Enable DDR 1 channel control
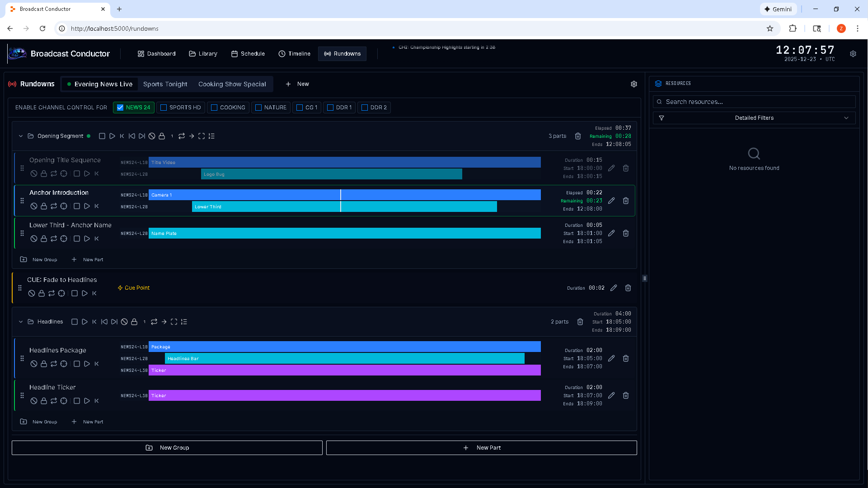This screenshot has height=488, width=868. (x=330, y=108)
